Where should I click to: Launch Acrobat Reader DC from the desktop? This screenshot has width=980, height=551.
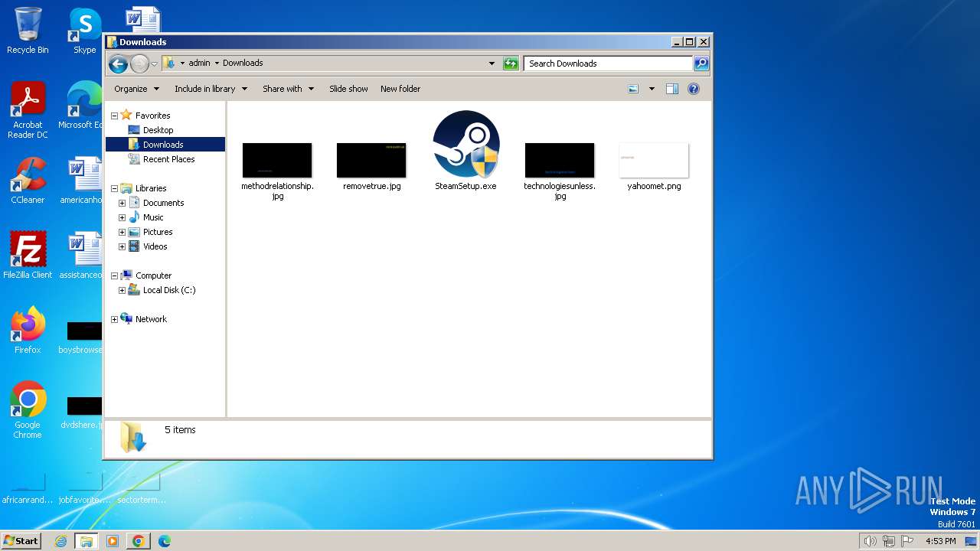(x=28, y=110)
